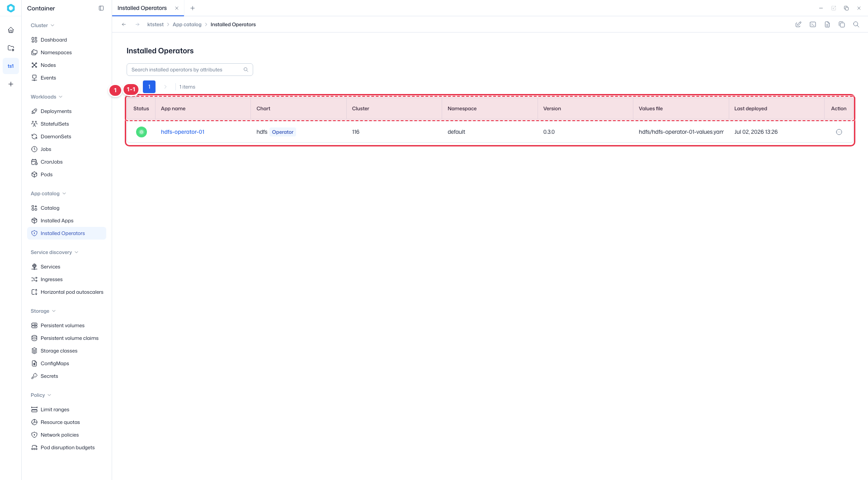Open Horizontal pod autoscalers in sidebar
Viewport: 868px width, 480px height.
(66, 292)
